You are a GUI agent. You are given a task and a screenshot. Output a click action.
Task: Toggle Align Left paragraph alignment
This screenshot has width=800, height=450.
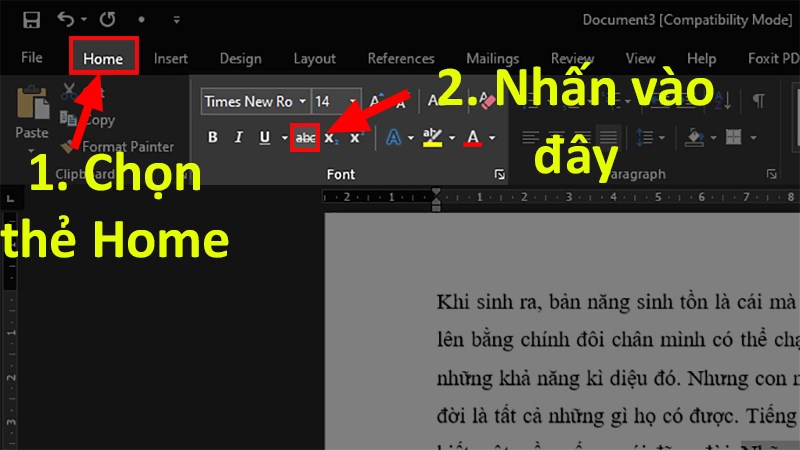coord(531,137)
